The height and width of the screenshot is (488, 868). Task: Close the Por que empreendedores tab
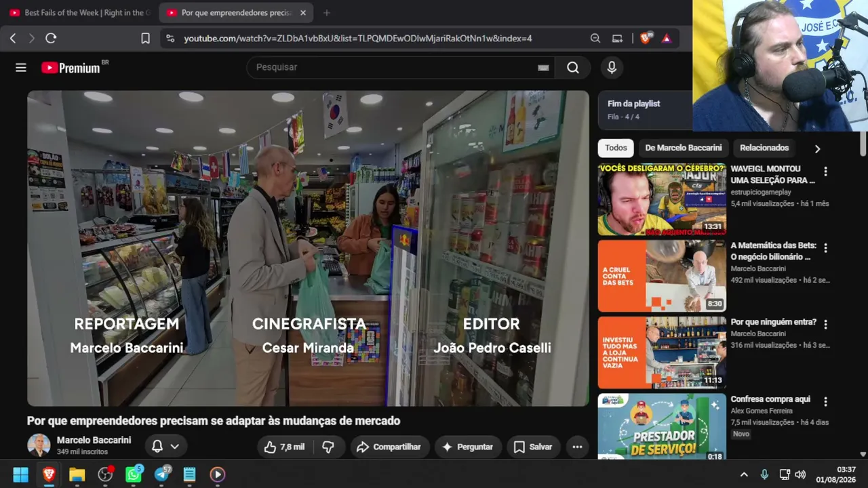[303, 13]
